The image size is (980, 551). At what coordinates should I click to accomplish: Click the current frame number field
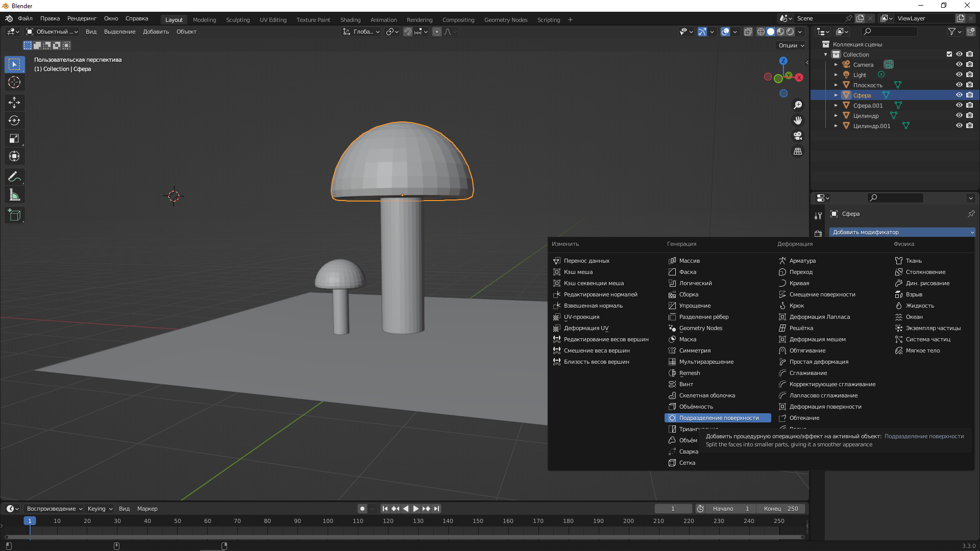(x=673, y=509)
